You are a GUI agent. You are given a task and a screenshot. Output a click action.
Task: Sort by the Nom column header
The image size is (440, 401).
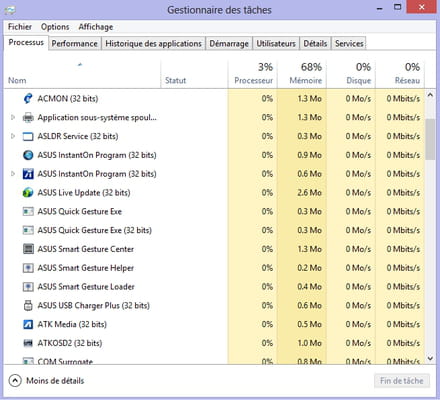82,74
